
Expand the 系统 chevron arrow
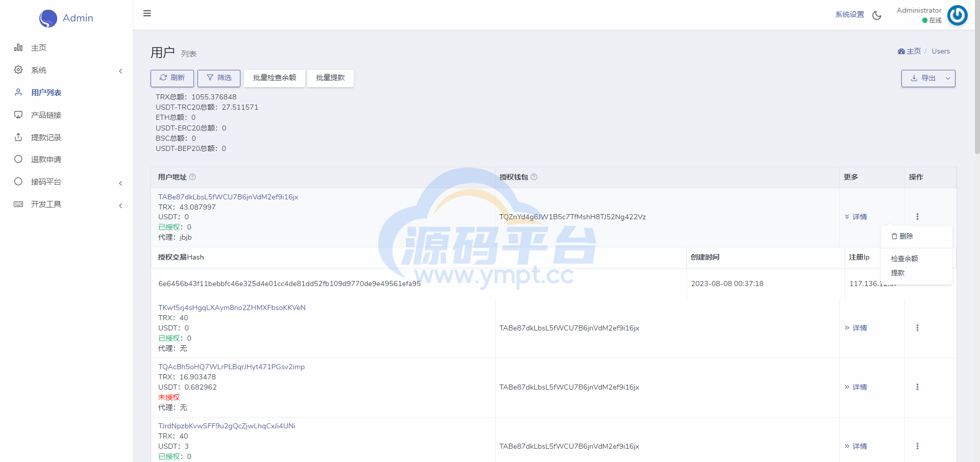point(120,71)
